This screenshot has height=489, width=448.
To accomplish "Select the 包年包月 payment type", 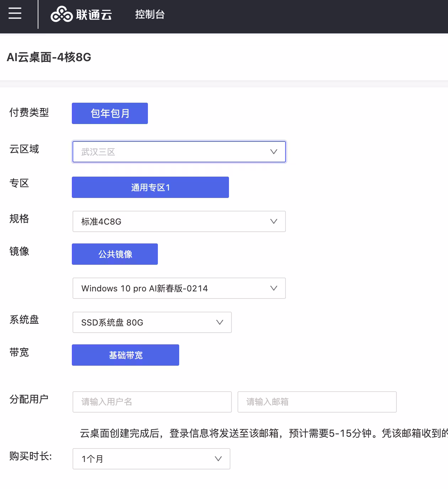I will 110,113.
